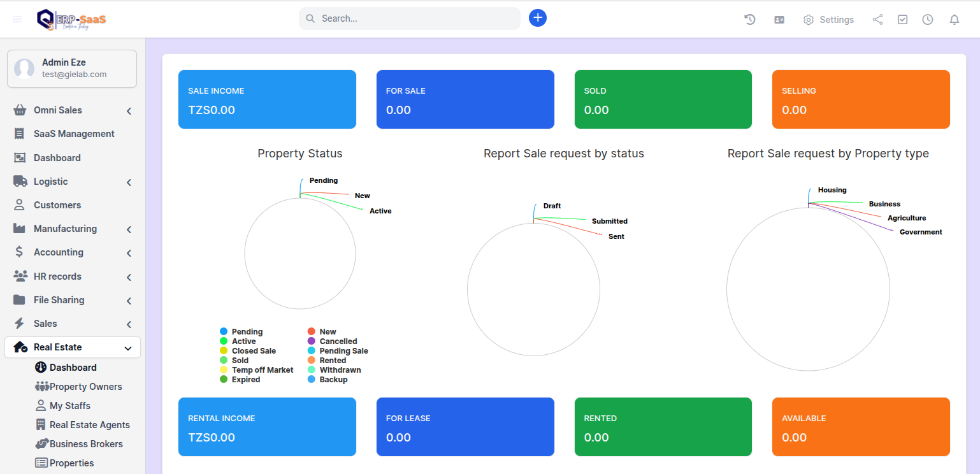Go to SaaS Management menu item
Screen dimensions: 980x474
click(x=74, y=134)
